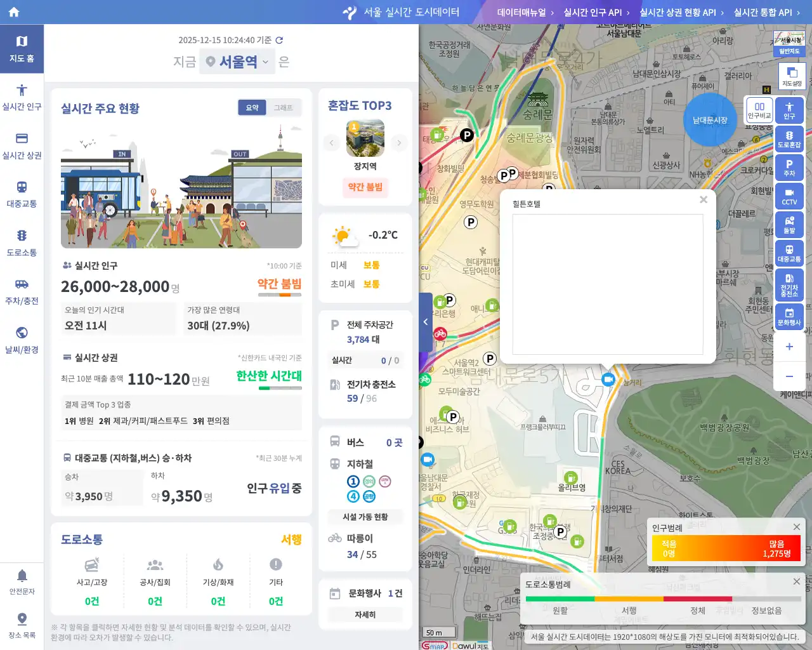The width and height of the screenshot is (812, 650).
Task: Toggle the 돌발 incidents map layer
Action: pyautogui.click(x=789, y=224)
